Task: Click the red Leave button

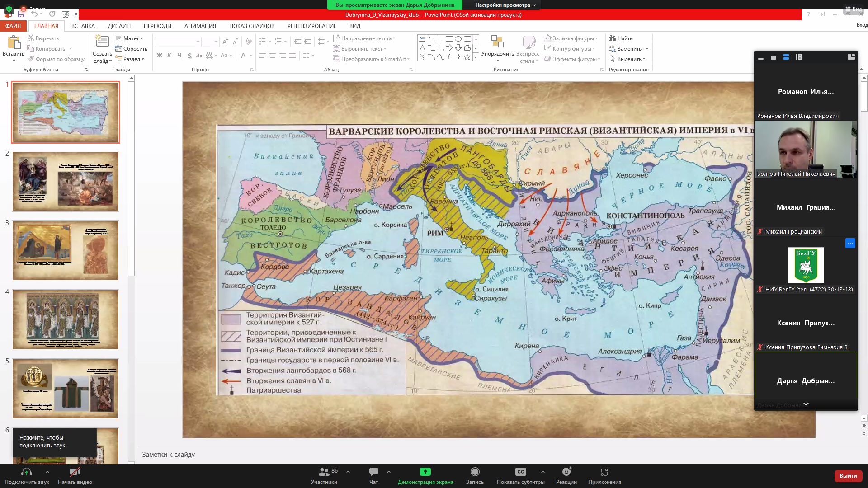Action: pyautogui.click(x=848, y=475)
